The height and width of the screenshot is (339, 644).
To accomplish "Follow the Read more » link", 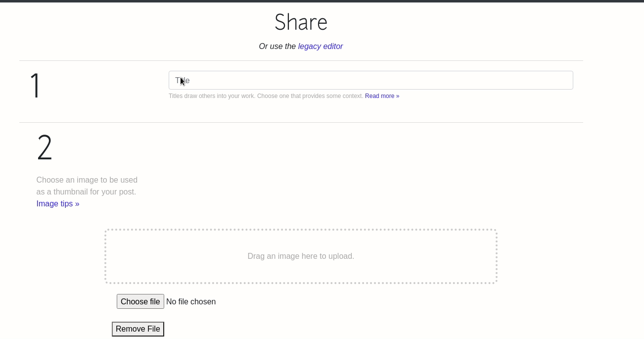I will point(382,96).
